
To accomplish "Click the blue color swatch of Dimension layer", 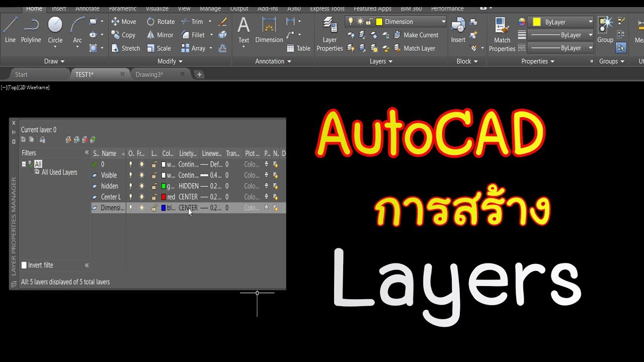I will pyautogui.click(x=164, y=208).
